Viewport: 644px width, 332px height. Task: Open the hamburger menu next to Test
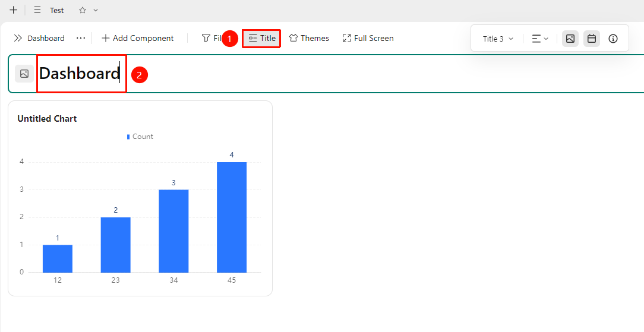(x=37, y=10)
